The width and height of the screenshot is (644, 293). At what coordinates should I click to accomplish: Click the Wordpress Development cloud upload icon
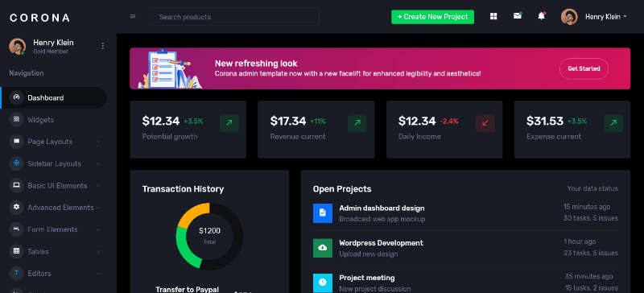click(323, 248)
